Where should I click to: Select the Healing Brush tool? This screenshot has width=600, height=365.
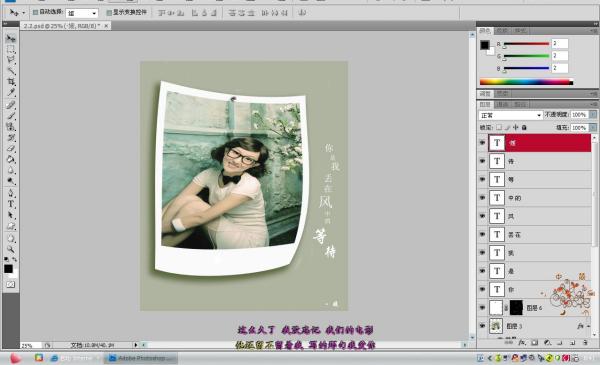click(10, 105)
